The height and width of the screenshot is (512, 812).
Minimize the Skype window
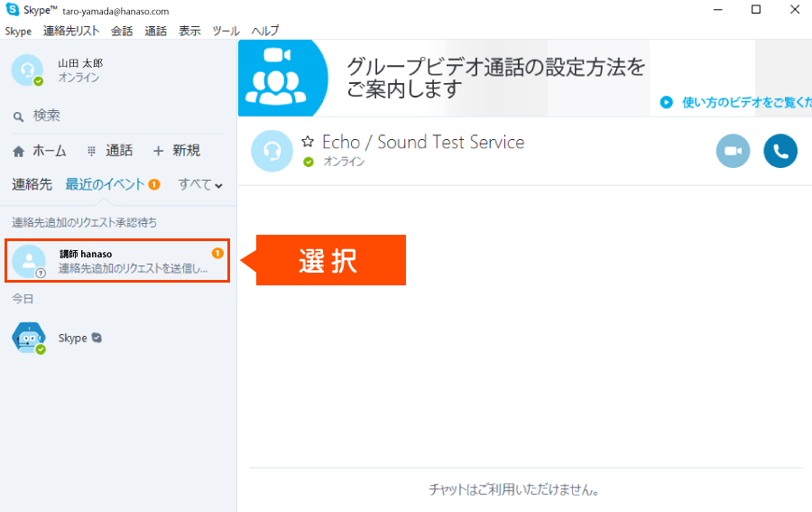(718, 10)
